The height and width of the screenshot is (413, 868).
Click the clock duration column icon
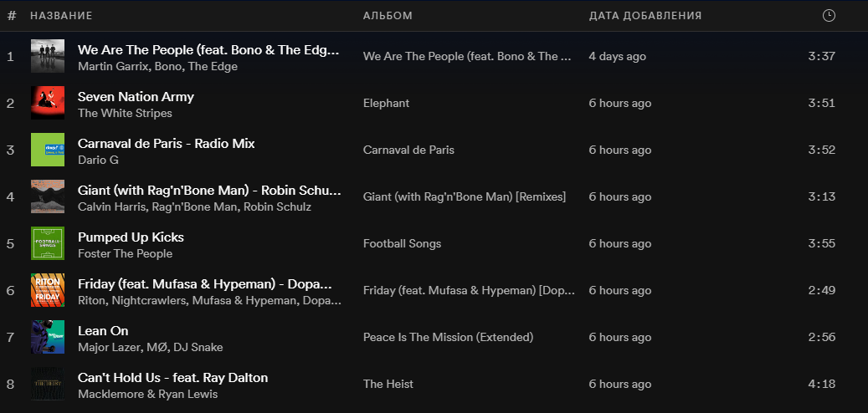(x=829, y=16)
